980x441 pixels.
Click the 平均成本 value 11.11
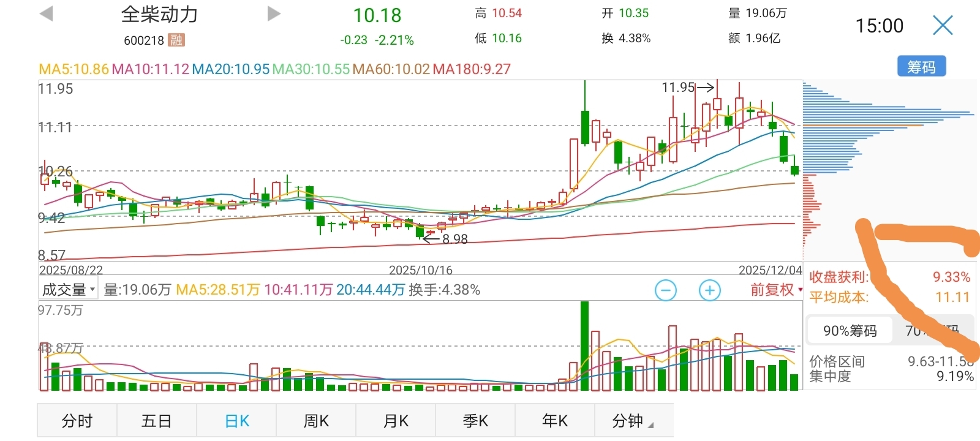tap(952, 298)
